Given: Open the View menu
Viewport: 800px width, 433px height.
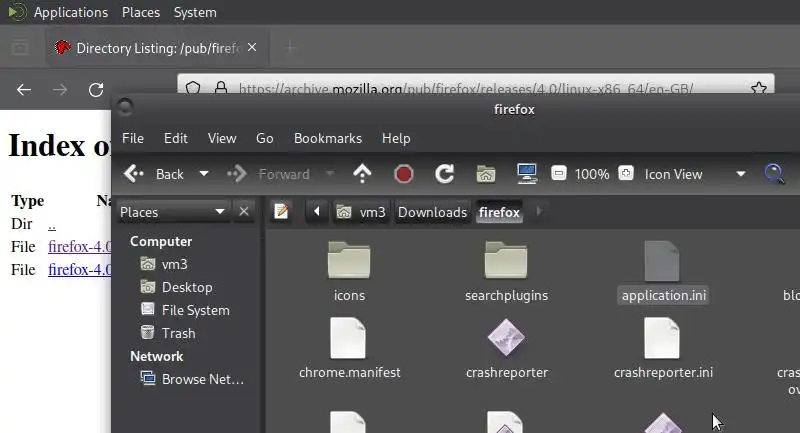Looking at the screenshot, I should click(222, 138).
